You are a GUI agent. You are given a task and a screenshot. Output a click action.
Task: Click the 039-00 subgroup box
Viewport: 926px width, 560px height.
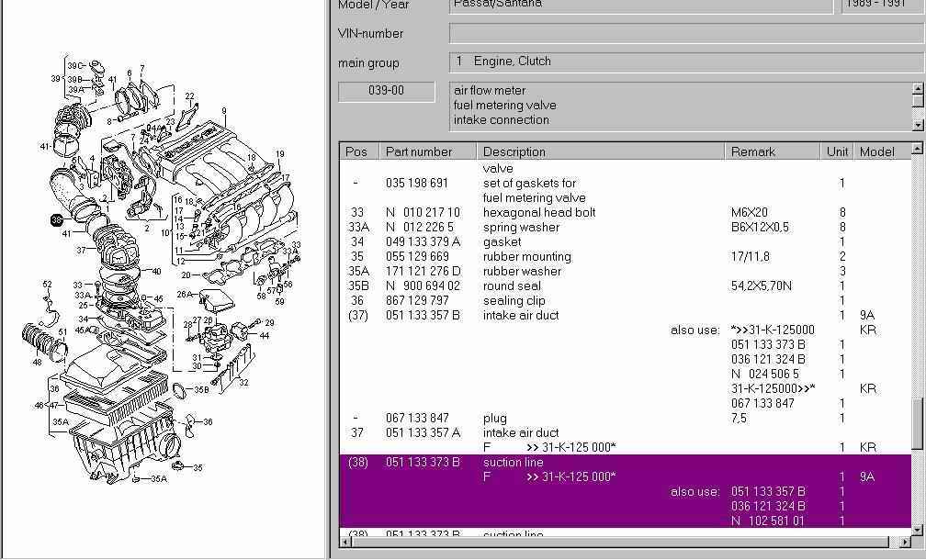[386, 91]
